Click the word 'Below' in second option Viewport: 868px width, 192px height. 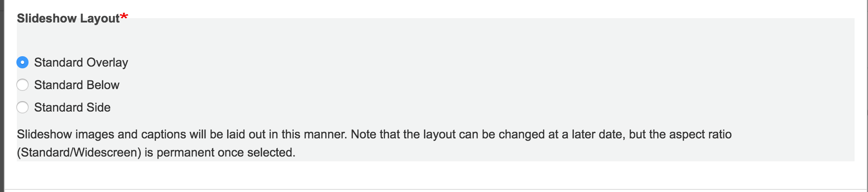coord(103,85)
